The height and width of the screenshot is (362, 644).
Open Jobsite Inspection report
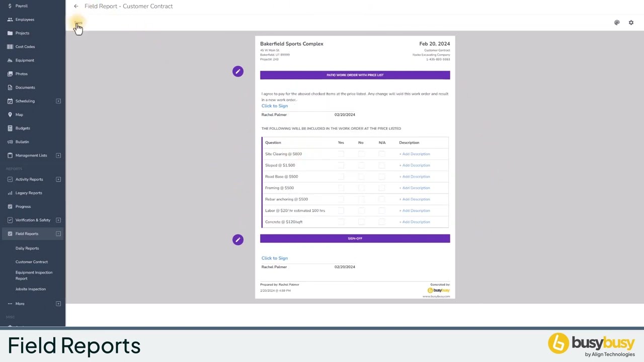tap(31, 289)
